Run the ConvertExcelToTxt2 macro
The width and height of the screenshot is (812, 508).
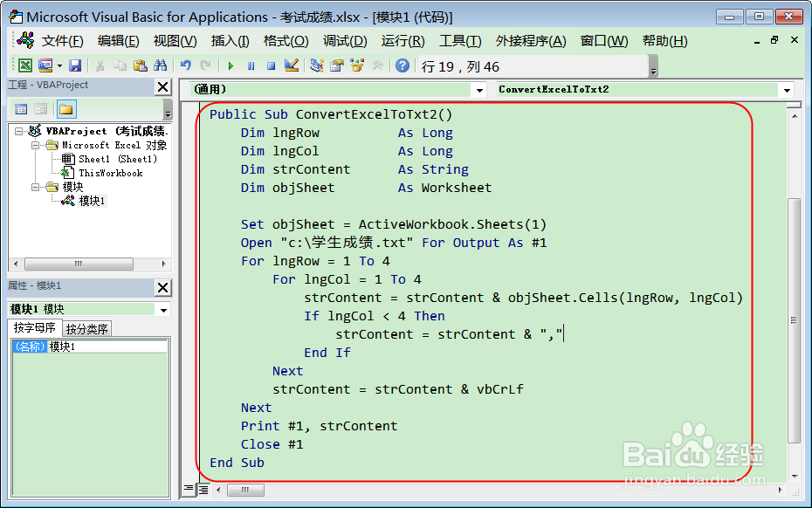coord(231,65)
